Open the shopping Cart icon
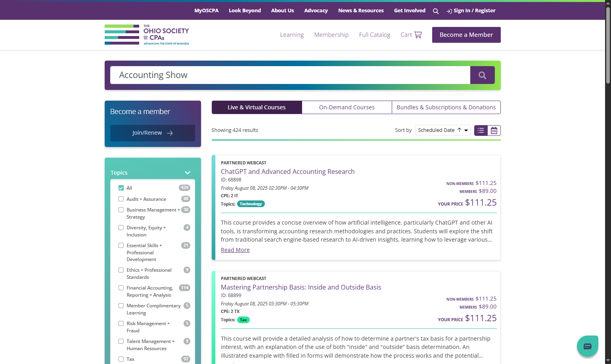 click(x=418, y=35)
